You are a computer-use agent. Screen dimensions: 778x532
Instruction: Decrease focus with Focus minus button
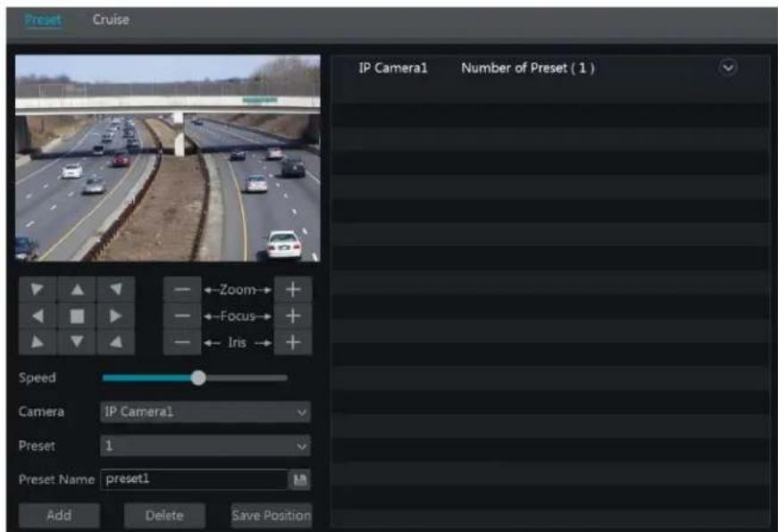[x=182, y=316]
